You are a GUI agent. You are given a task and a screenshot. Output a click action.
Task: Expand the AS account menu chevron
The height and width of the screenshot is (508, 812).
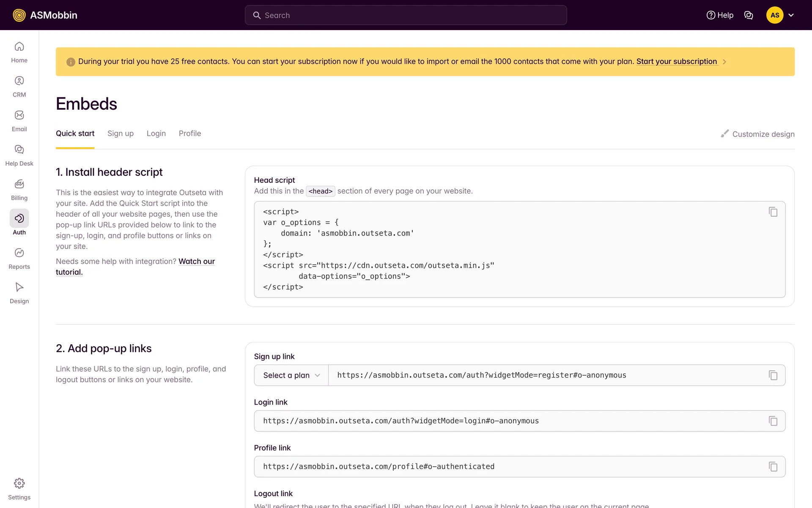pos(791,15)
